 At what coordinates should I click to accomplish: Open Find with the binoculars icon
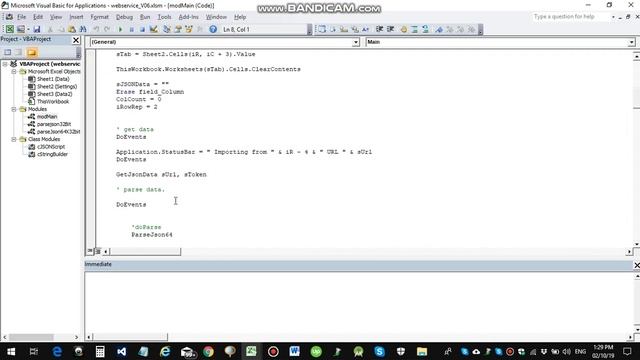(83, 29)
